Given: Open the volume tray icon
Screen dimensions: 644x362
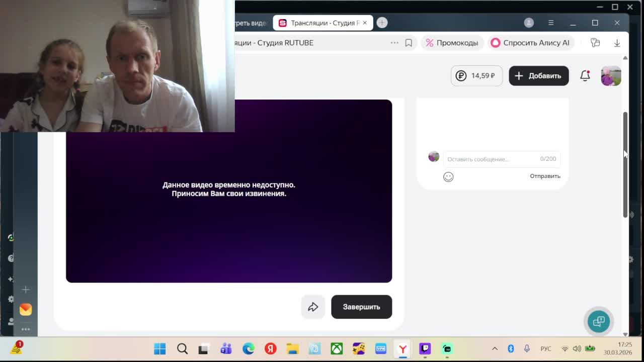Looking at the screenshot, I should point(577,348).
